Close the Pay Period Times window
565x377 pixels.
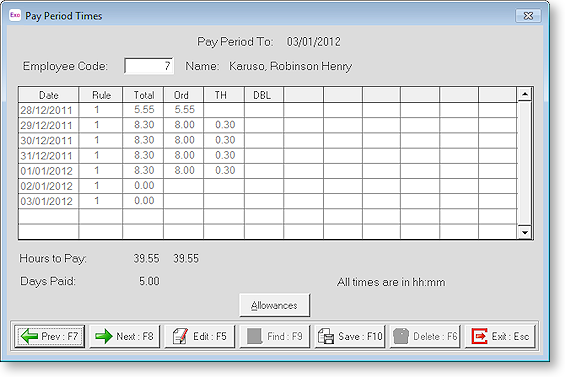[528, 16]
